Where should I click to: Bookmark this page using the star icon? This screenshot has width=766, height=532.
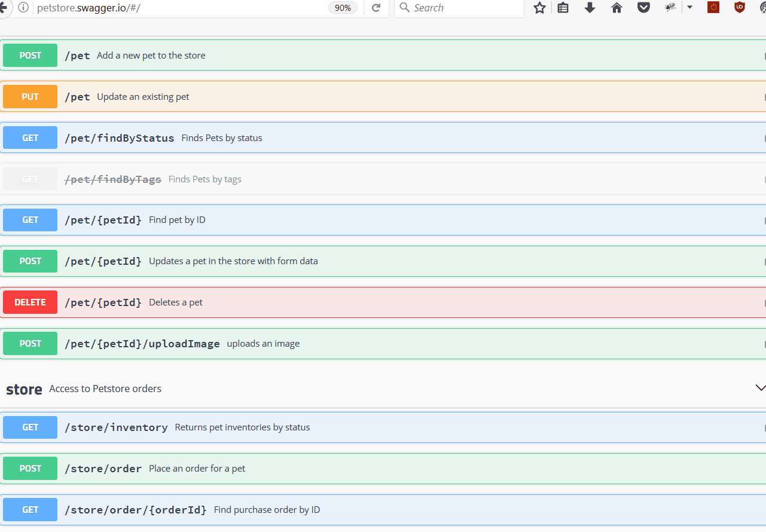[x=539, y=8]
